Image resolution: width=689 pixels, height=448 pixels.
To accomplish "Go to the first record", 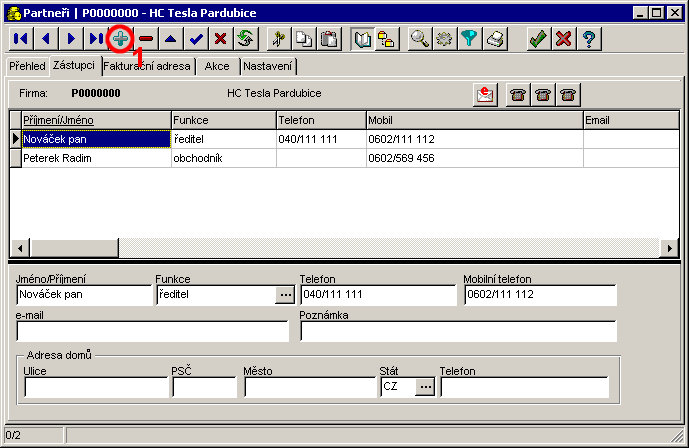I will (20, 39).
